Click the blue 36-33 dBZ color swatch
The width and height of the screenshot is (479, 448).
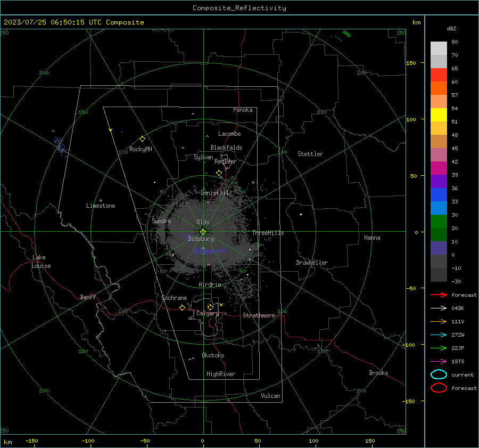point(439,195)
